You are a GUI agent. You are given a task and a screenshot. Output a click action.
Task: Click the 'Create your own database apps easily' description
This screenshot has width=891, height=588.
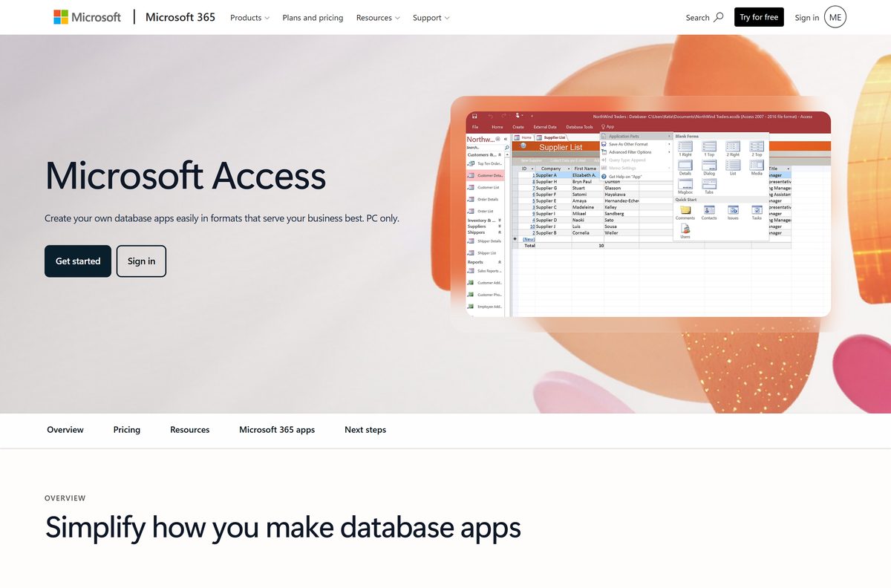[x=222, y=218]
